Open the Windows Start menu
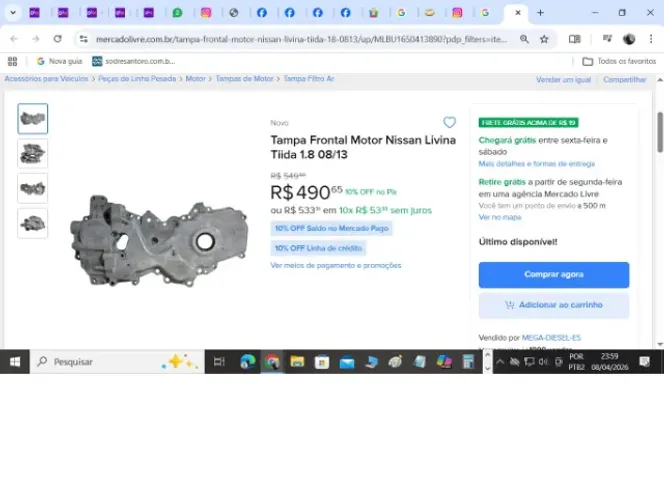 pyautogui.click(x=15, y=362)
